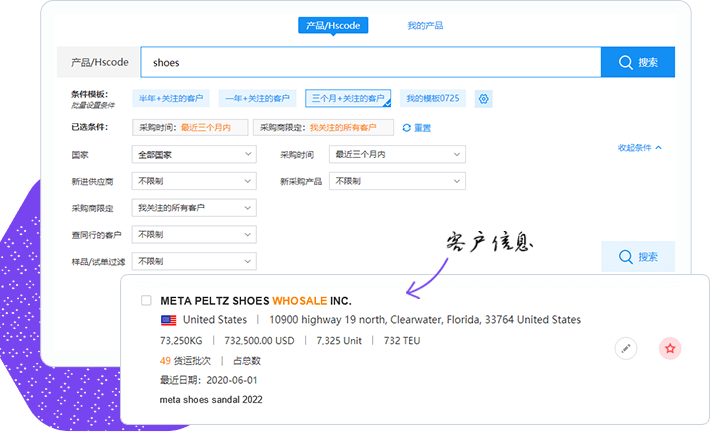Click the reset refresh icon beside 重置
Viewport: 710px width, 432px height.
406,128
